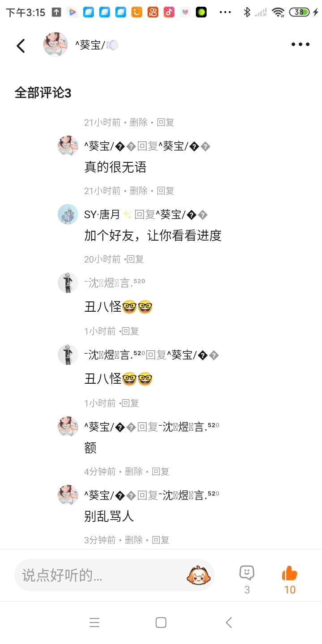
Task: Tap the Android back triangle navigation button
Action: [x=229, y=623]
